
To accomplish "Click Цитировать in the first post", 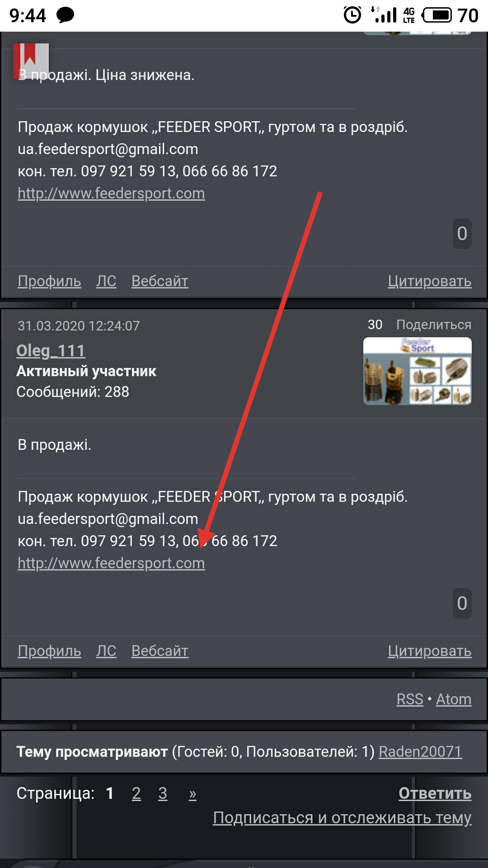I will [x=430, y=281].
